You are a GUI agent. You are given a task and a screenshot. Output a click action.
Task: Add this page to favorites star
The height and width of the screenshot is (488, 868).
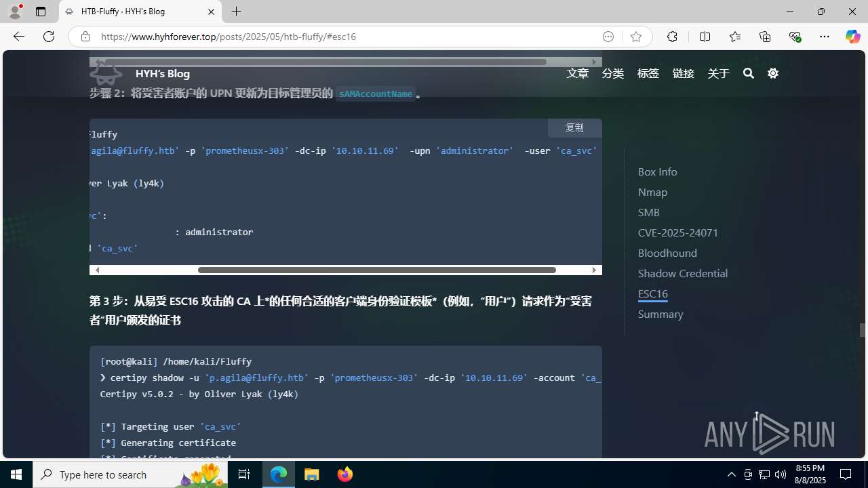636,37
